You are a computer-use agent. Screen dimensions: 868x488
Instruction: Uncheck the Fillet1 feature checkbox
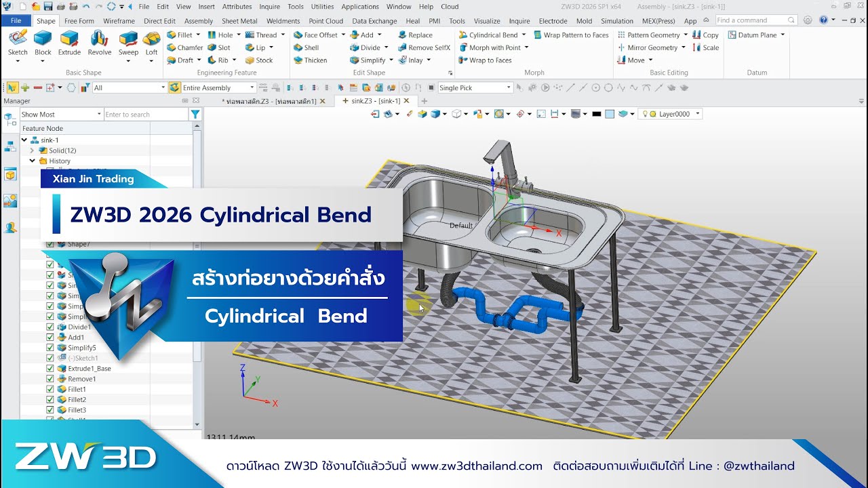pyautogui.click(x=50, y=389)
